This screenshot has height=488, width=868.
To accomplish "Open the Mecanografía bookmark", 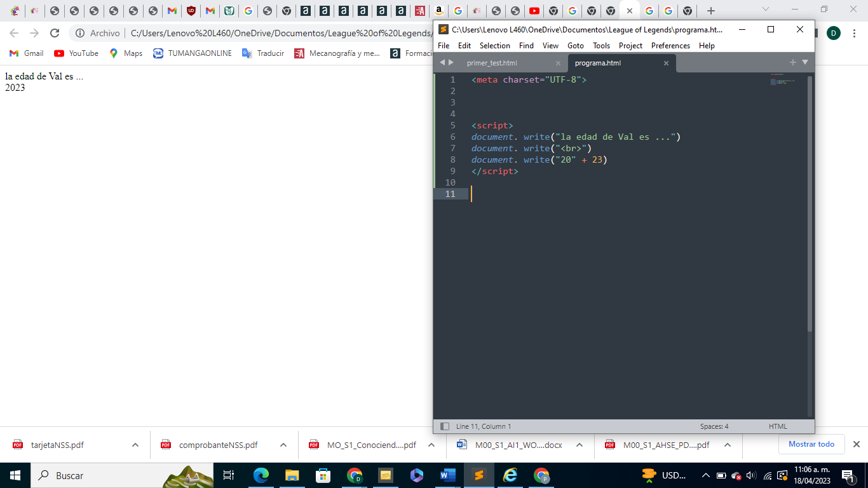I will [x=337, y=53].
